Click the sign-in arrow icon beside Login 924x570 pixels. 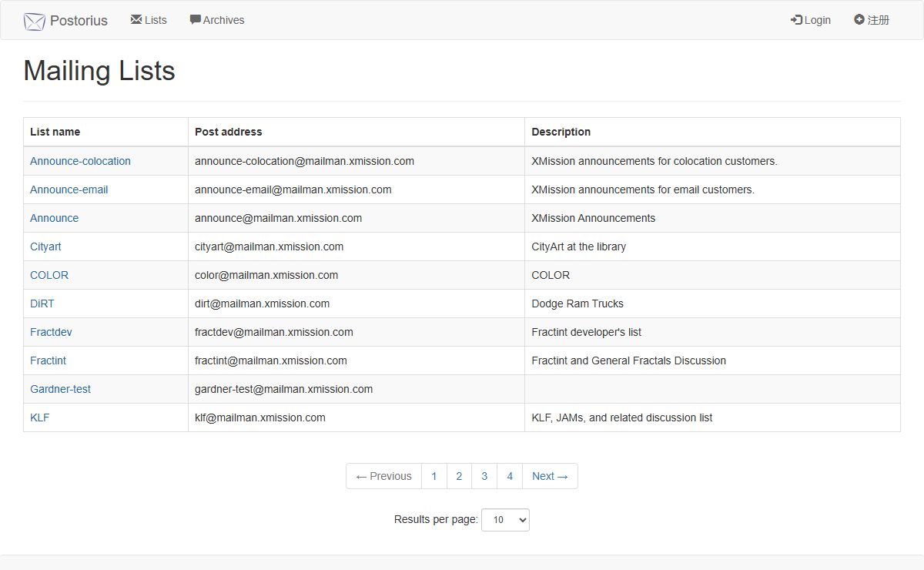796,20
